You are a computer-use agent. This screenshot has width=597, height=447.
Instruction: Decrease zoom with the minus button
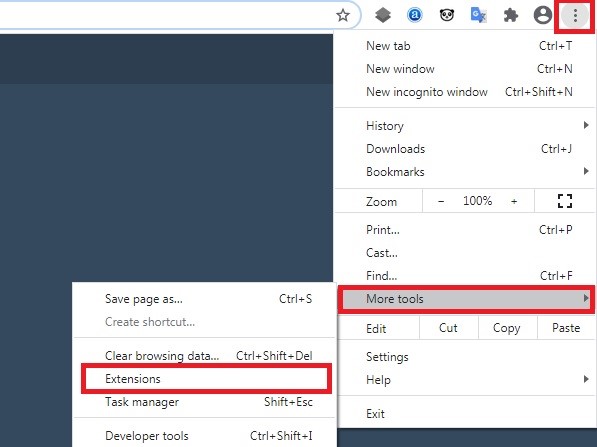pos(441,201)
